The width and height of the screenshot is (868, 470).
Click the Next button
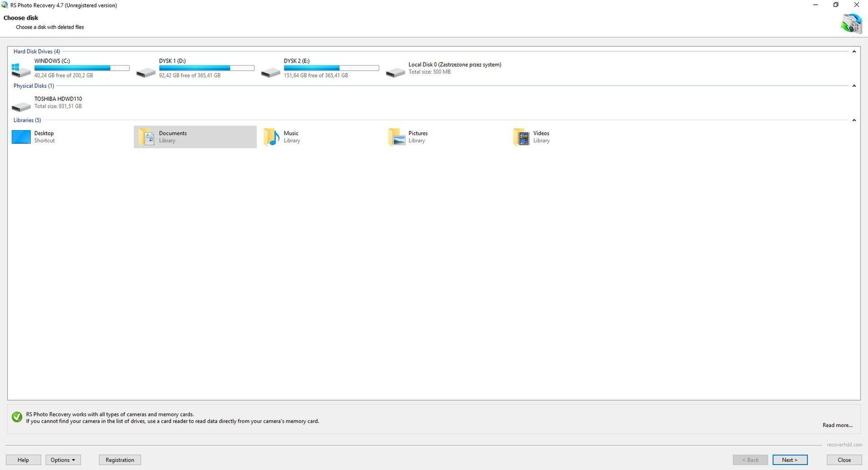pos(790,460)
